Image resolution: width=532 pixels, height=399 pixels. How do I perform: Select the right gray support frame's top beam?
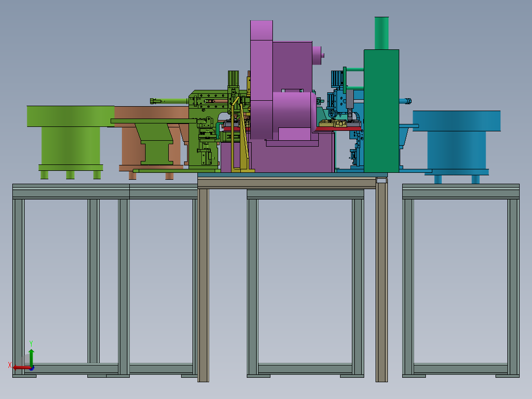pos(461,192)
